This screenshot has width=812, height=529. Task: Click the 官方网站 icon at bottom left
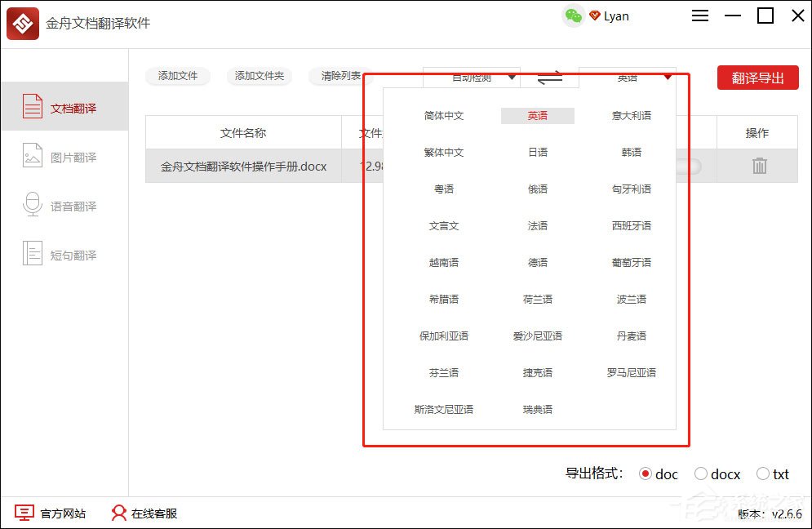25,513
